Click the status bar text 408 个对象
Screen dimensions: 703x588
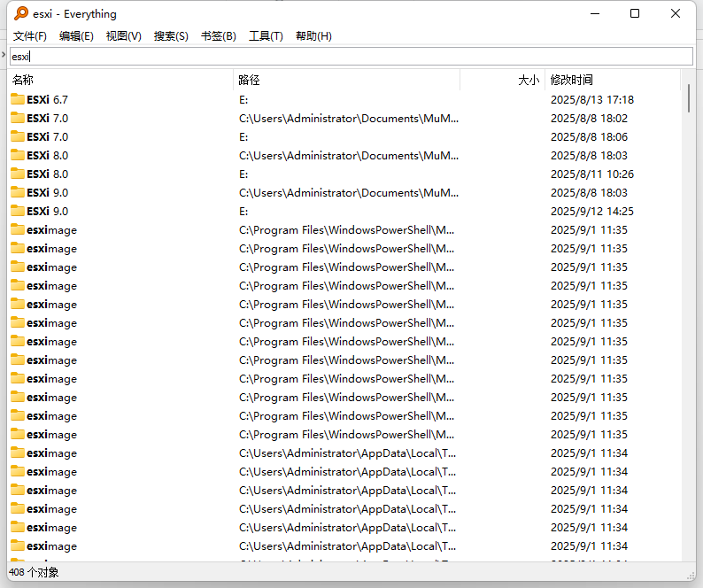[34, 572]
